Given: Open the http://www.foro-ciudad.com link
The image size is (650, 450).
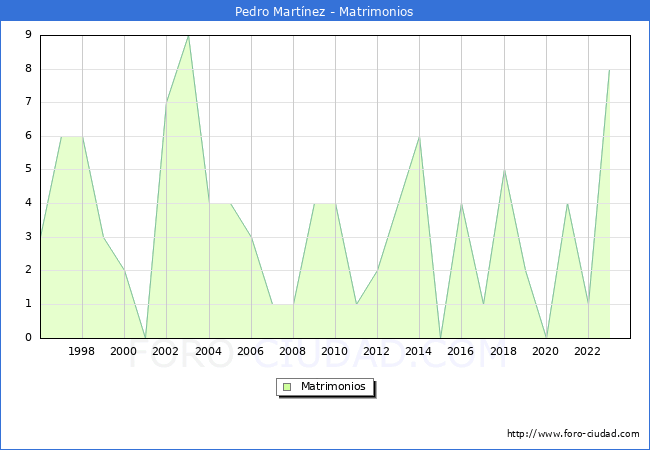Looking at the screenshot, I should [573, 434].
